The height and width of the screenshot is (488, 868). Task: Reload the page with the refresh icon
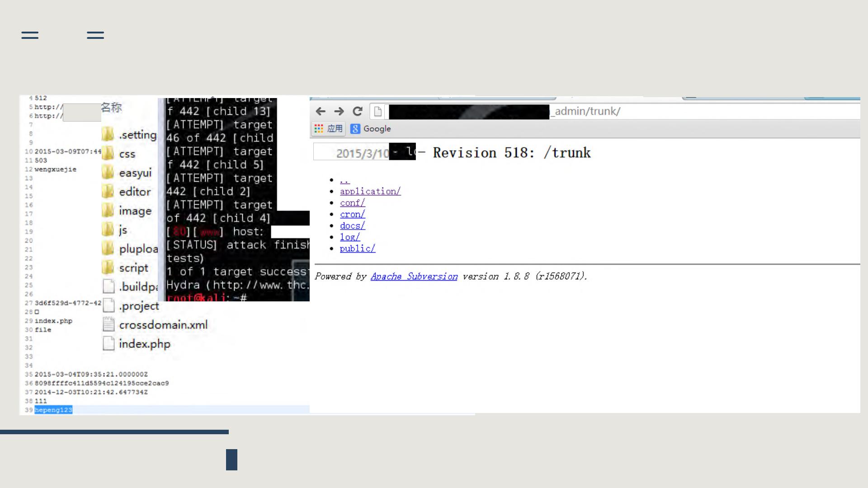pyautogui.click(x=358, y=111)
